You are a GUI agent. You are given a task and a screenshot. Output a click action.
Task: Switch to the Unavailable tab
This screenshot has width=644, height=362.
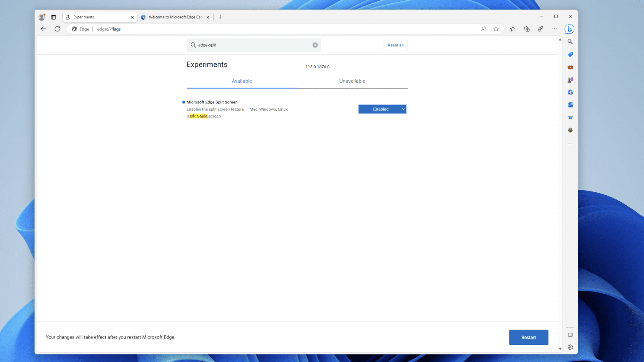click(x=352, y=81)
